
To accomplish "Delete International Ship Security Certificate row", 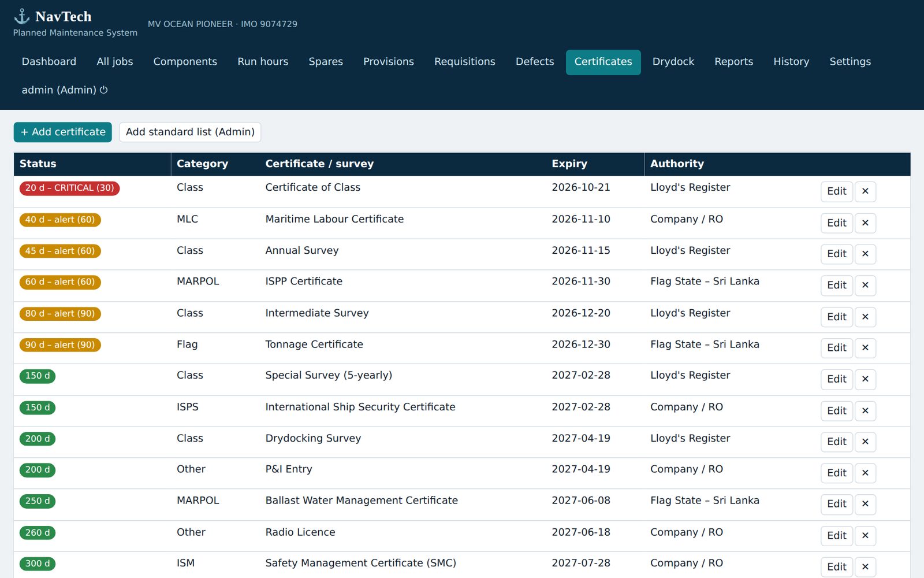I will [865, 411].
